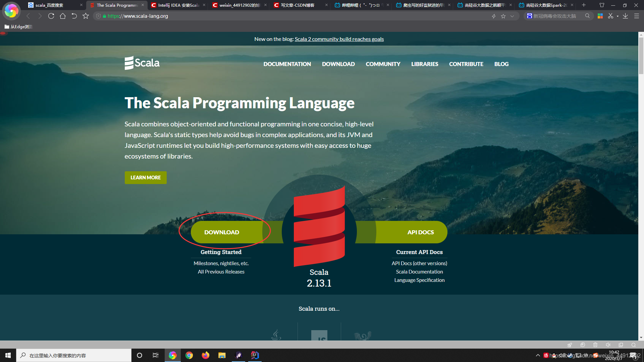The width and height of the screenshot is (644, 362).
Task: Open the DOCUMENTATION menu item
Action: (x=287, y=64)
